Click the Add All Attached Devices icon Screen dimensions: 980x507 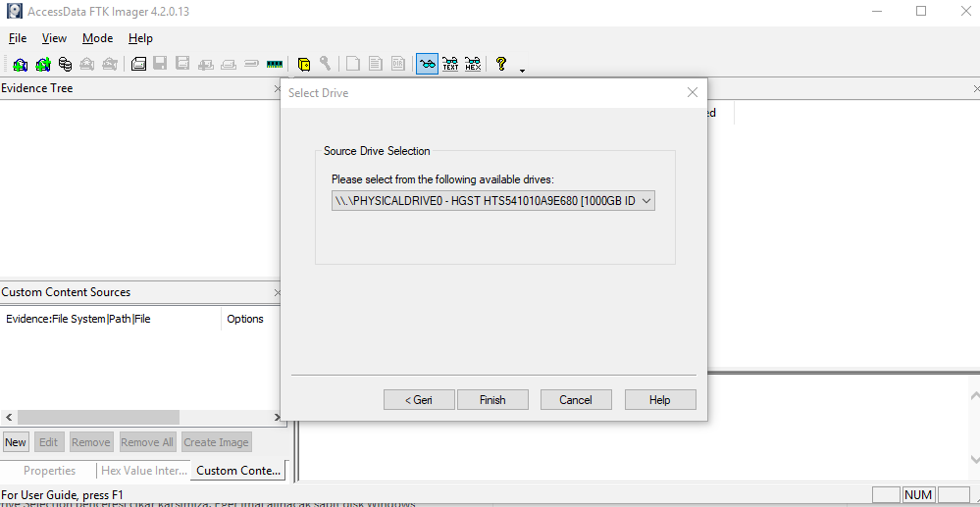tap(42, 63)
